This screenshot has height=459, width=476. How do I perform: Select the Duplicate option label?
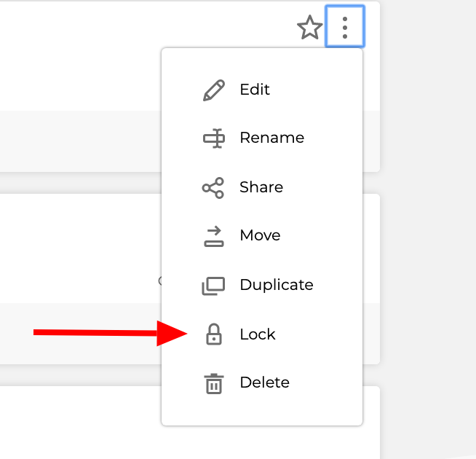(x=277, y=285)
